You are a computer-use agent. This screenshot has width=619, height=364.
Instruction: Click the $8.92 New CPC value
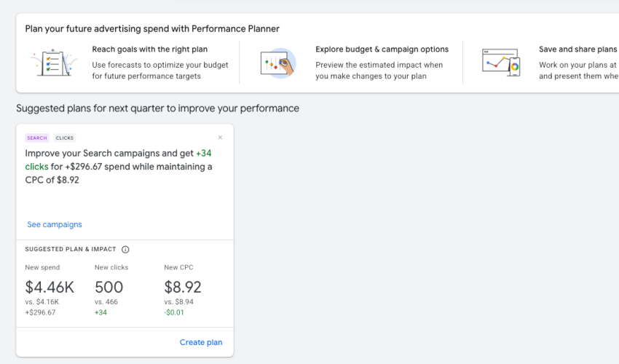183,287
